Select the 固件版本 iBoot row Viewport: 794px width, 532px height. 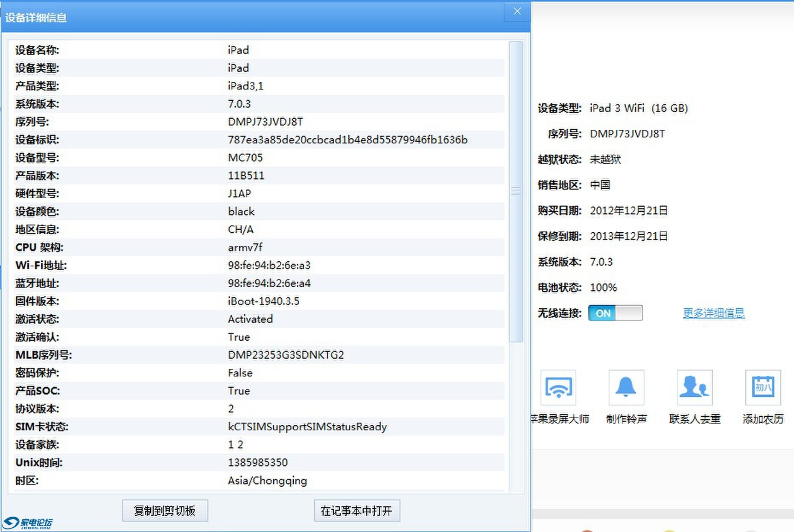pyautogui.click(x=256, y=301)
